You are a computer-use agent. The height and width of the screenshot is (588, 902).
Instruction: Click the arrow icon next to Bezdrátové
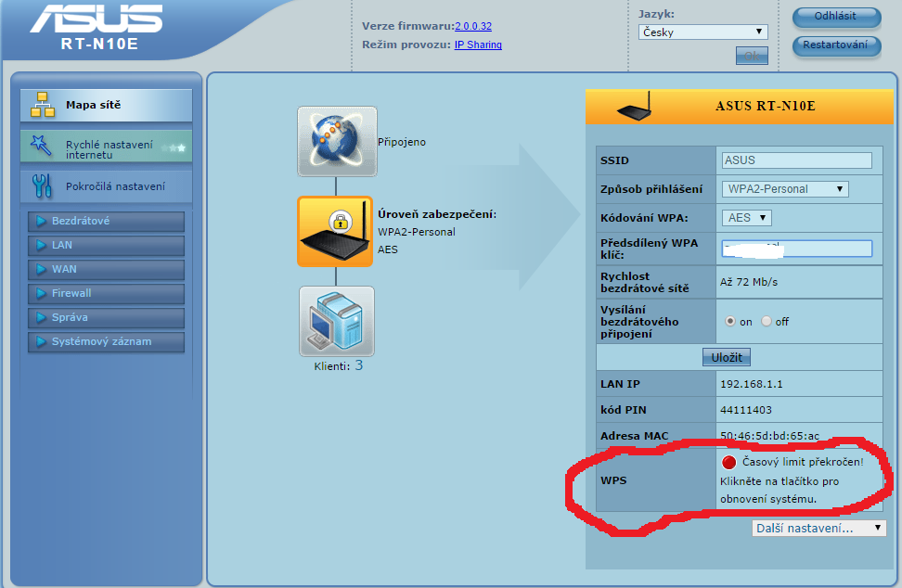pos(41,221)
